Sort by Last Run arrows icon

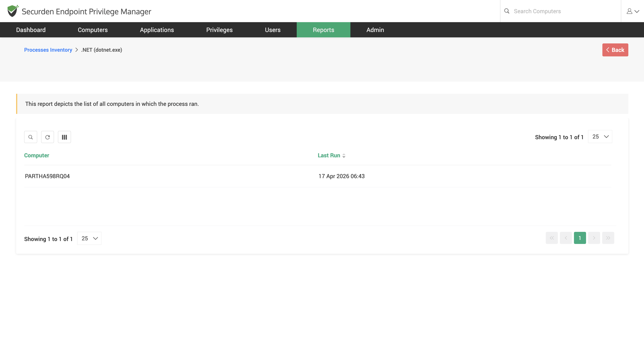[x=344, y=156]
